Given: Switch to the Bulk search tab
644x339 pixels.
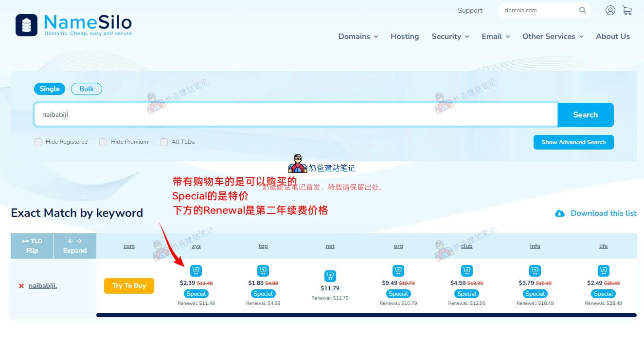Looking at the screenshot, I should point(87,89).
